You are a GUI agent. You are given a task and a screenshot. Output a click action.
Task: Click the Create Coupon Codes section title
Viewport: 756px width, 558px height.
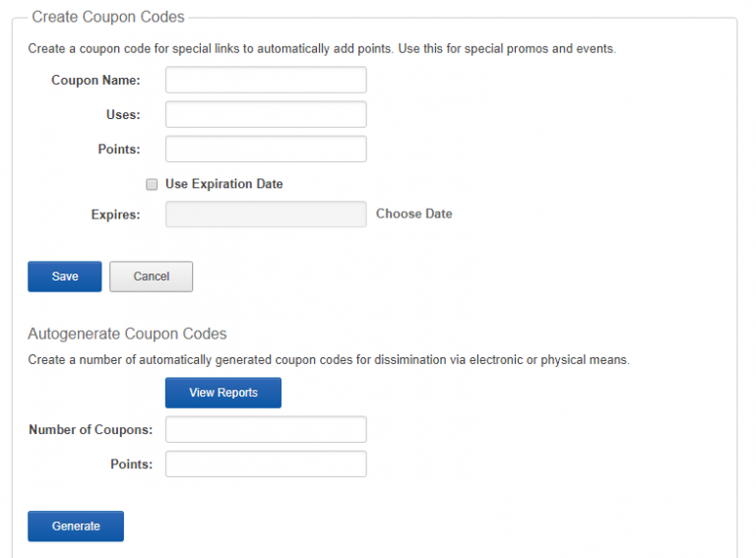[108, 18]
